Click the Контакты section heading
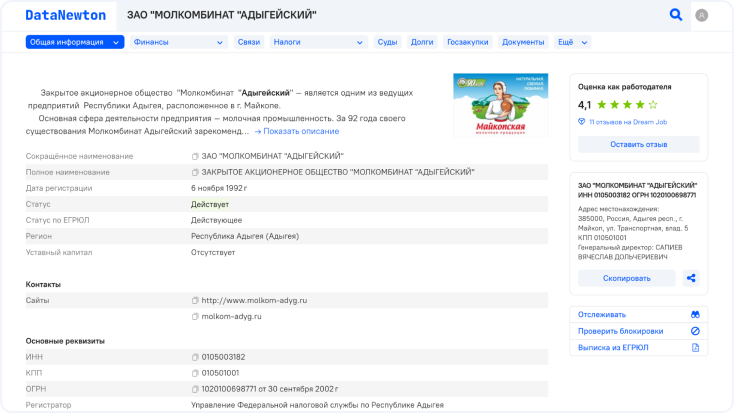 tap(43, 285)
